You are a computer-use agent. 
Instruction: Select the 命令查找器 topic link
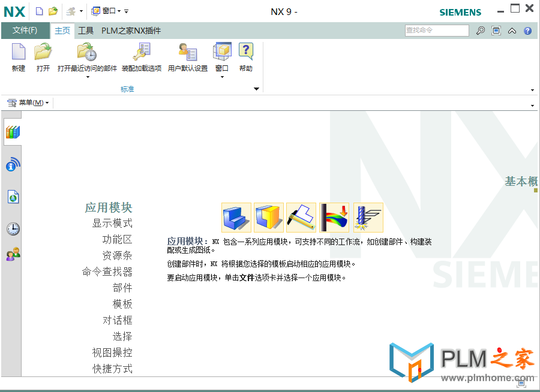coord(107,272)
